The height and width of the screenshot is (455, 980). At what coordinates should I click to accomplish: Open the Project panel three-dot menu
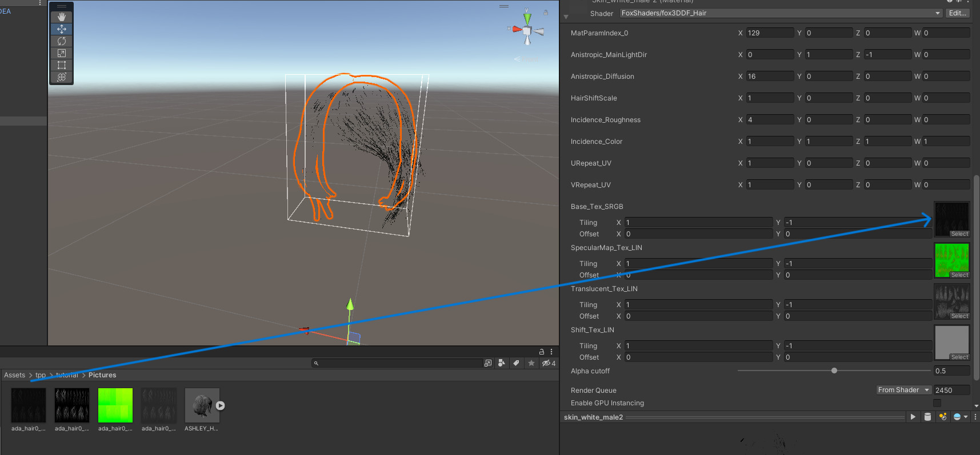tap(551, 352)
